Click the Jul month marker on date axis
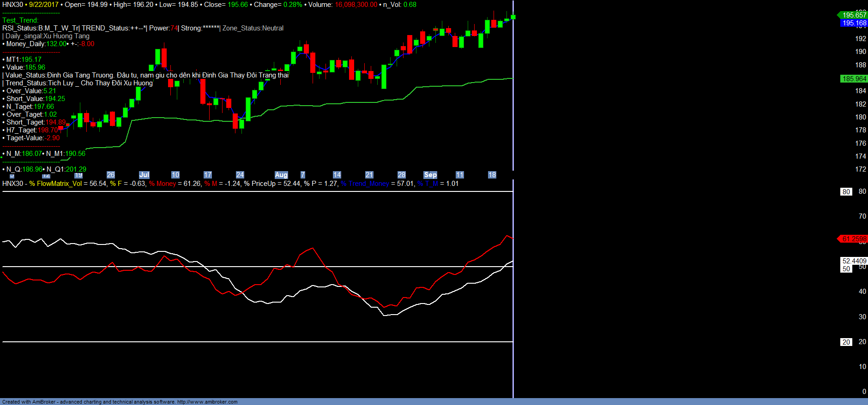This screenshot has height=405, width=868. click(x=144, y=175)
